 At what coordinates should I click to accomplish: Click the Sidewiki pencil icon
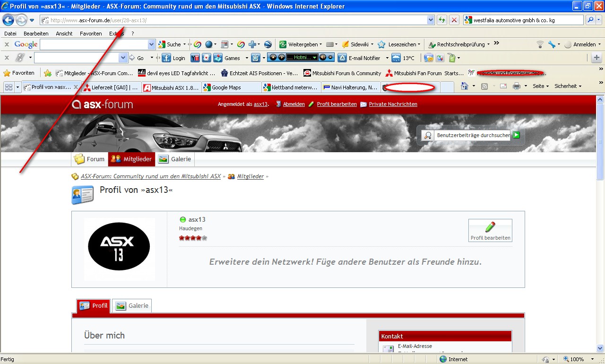pyautogui.click(x=346, y=44)
